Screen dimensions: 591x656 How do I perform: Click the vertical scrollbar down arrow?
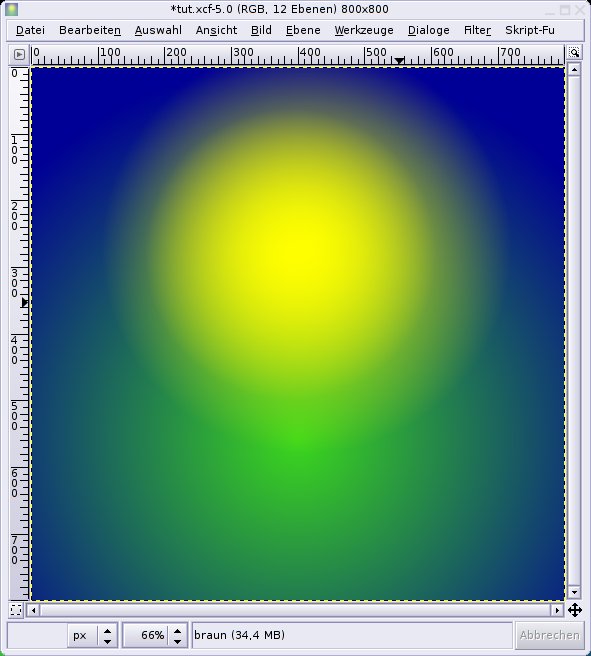574,592
